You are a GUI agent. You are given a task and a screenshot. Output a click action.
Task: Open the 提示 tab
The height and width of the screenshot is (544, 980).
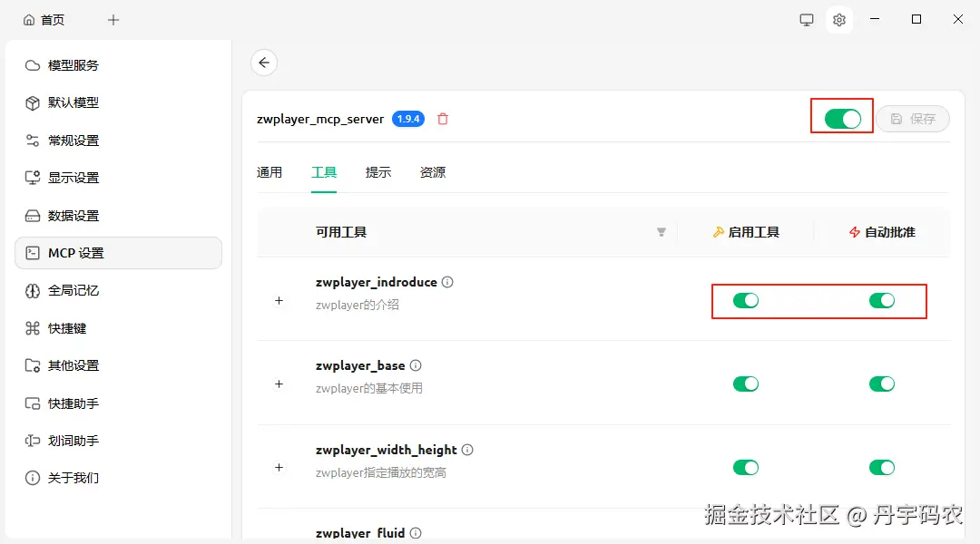point(378,172)
